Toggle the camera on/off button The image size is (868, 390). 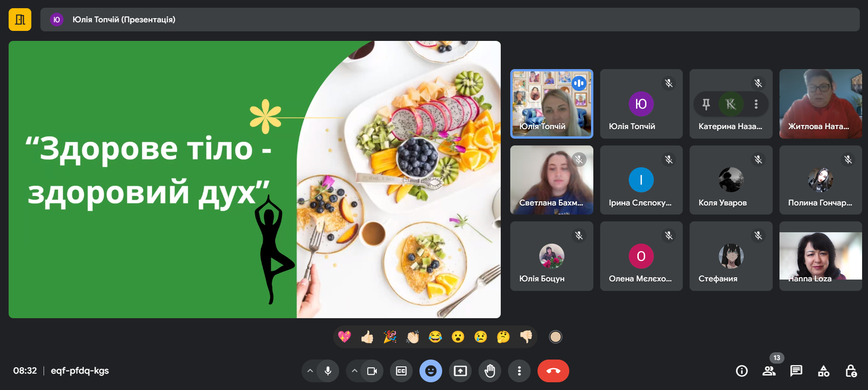(x=372, y=371)
